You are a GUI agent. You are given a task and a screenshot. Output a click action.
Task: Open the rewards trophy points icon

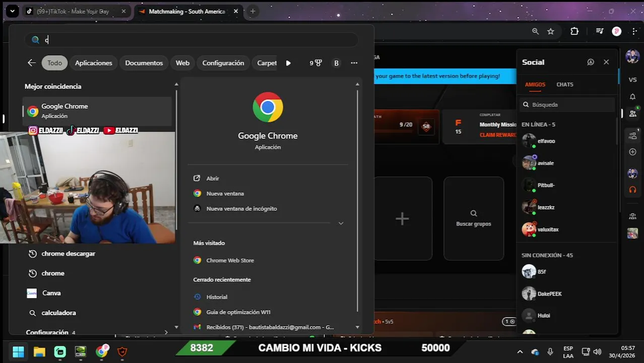click(315, 63)
